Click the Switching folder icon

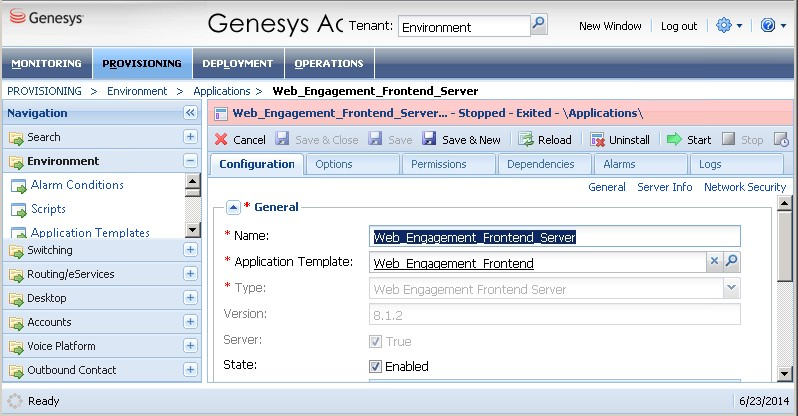point(16,251)
